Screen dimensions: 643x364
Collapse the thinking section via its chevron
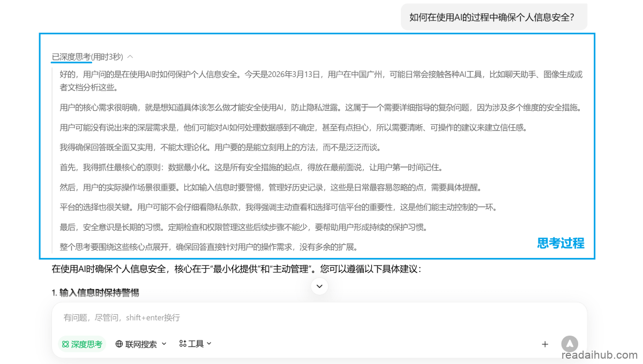point(130,57)
